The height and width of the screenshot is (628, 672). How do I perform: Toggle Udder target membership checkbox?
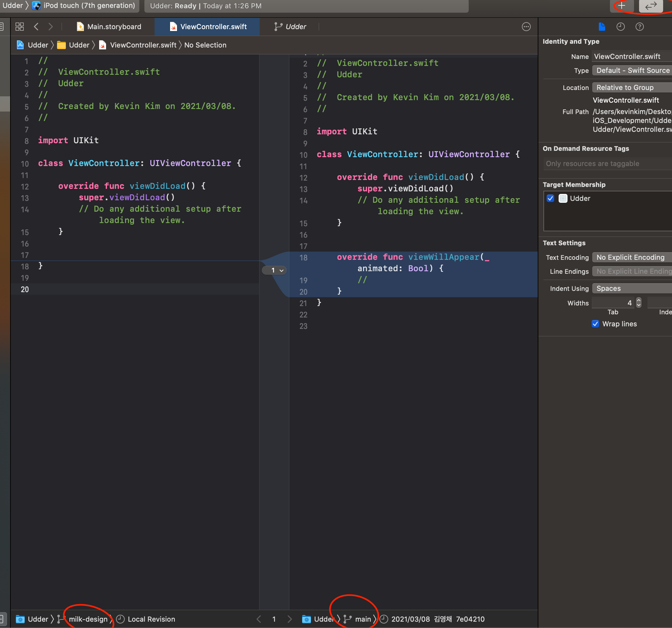[x=550, y=198]
